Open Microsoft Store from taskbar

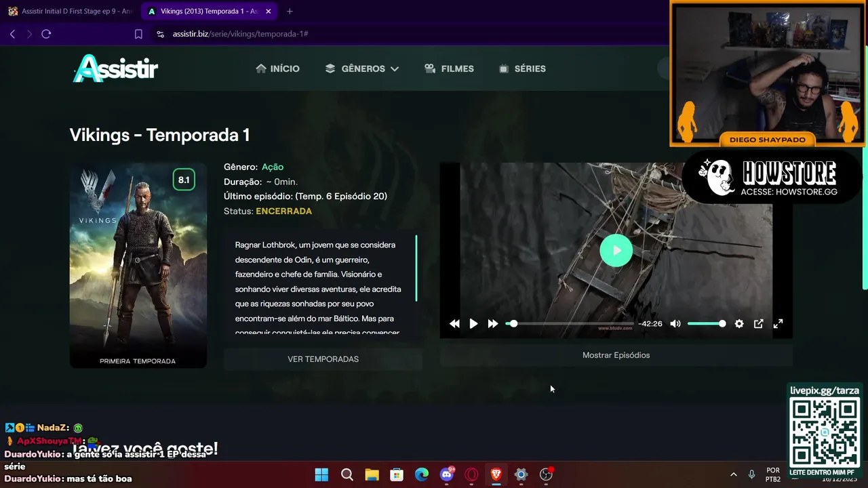coord(397,474)
